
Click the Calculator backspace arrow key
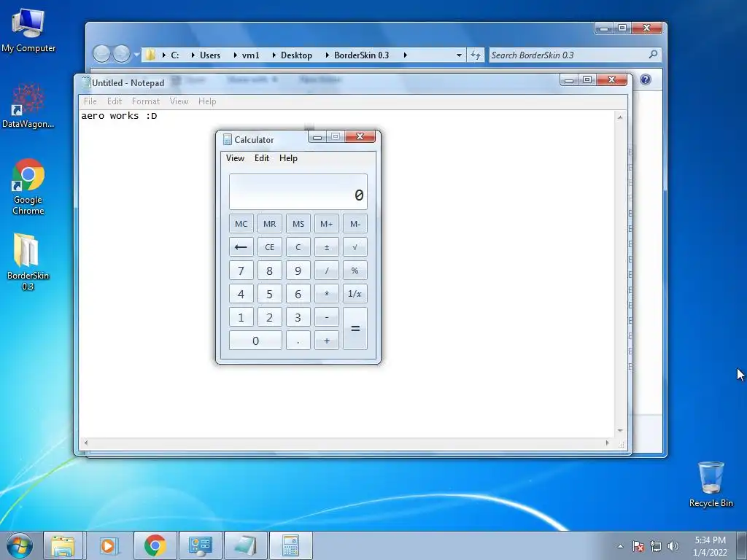(x=241, y=247)
